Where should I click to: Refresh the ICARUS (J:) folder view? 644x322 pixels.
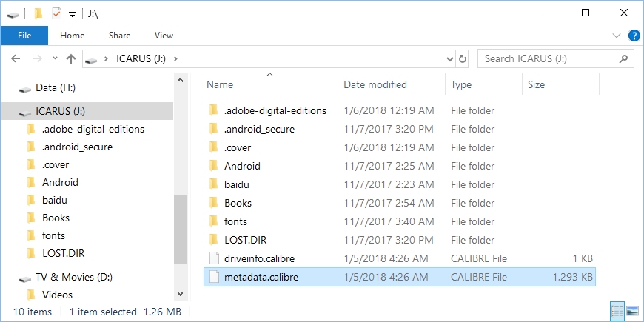[463, 59]
